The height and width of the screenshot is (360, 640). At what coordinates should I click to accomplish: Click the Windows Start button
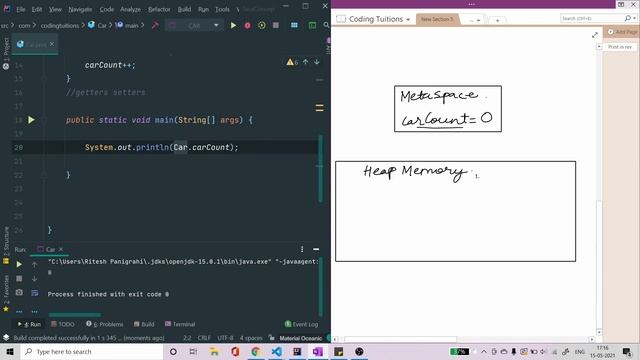click(10, 351)
